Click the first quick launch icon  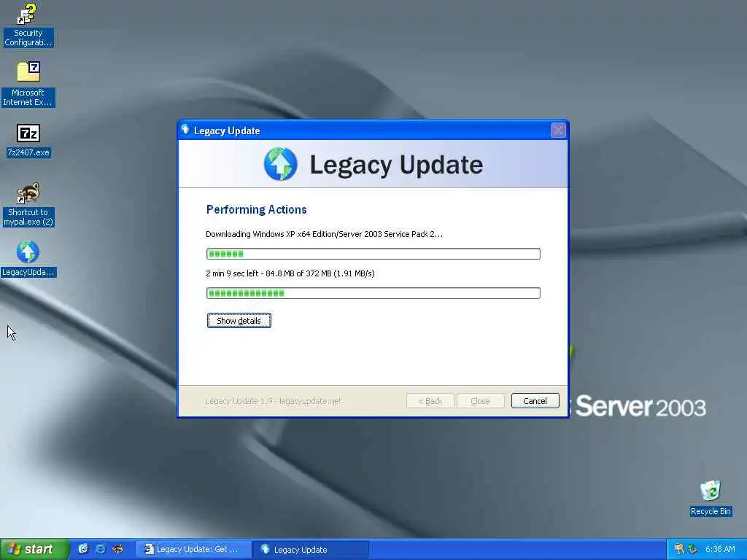(83, 549)
